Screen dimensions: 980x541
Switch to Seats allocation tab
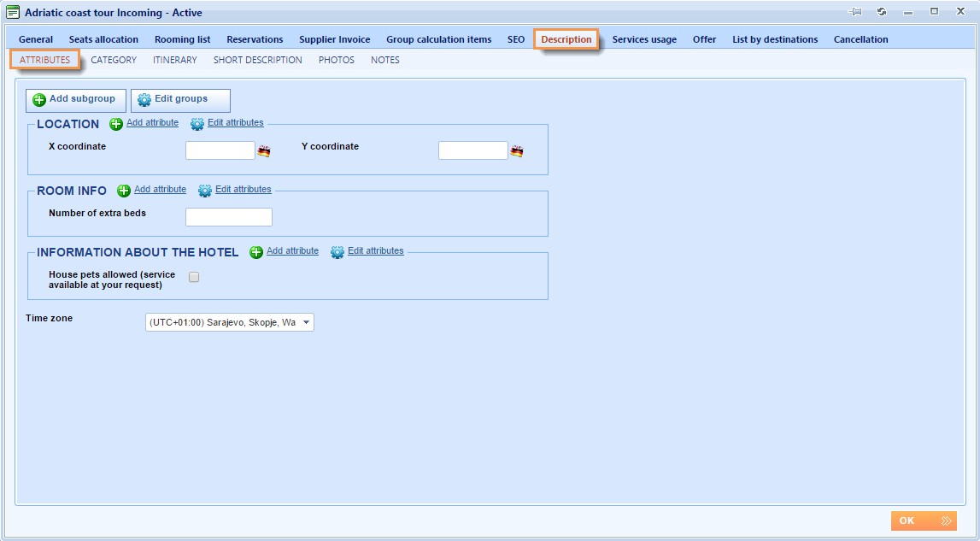[103, 39]
